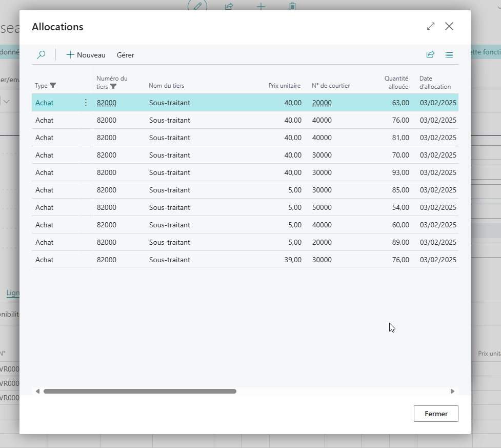
Task: Open the Gérer menu
Action: [x=125, y=55]
